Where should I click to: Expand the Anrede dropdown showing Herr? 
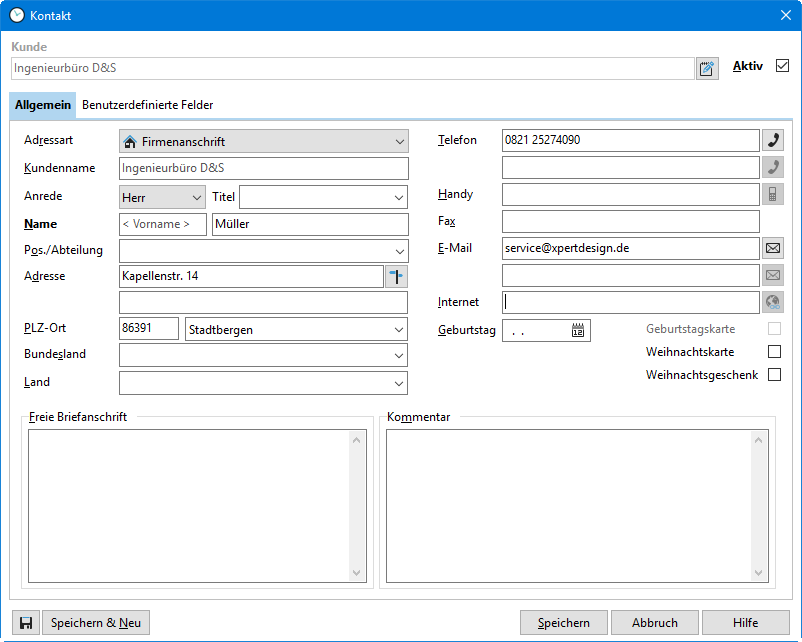coord(162,197)
